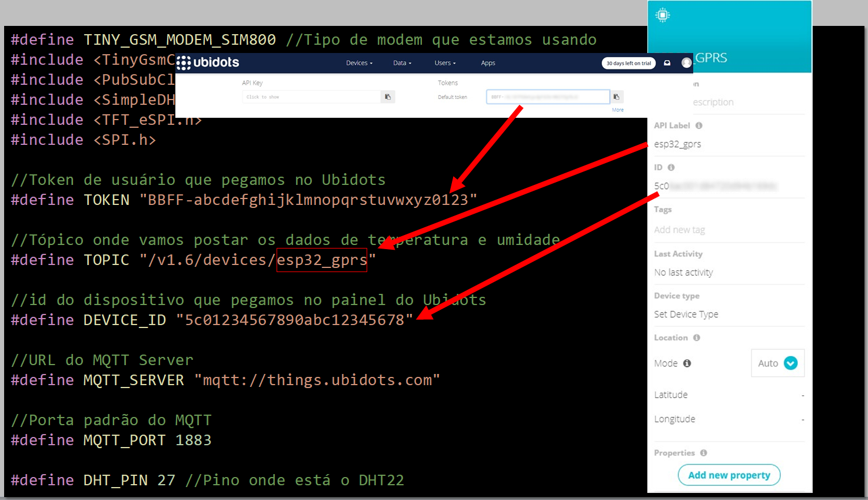Change the location Mode from Auto
The height and width of the screenshot is (500, 868).
tap(777, 363)
